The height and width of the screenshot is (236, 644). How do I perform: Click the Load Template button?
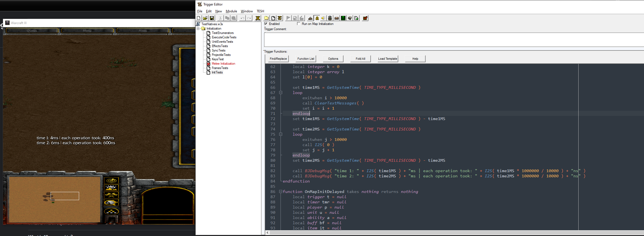click(388, 59)
